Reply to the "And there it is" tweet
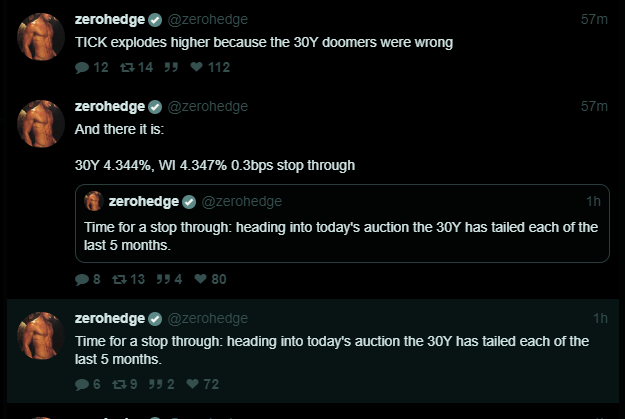 [82, 279]
